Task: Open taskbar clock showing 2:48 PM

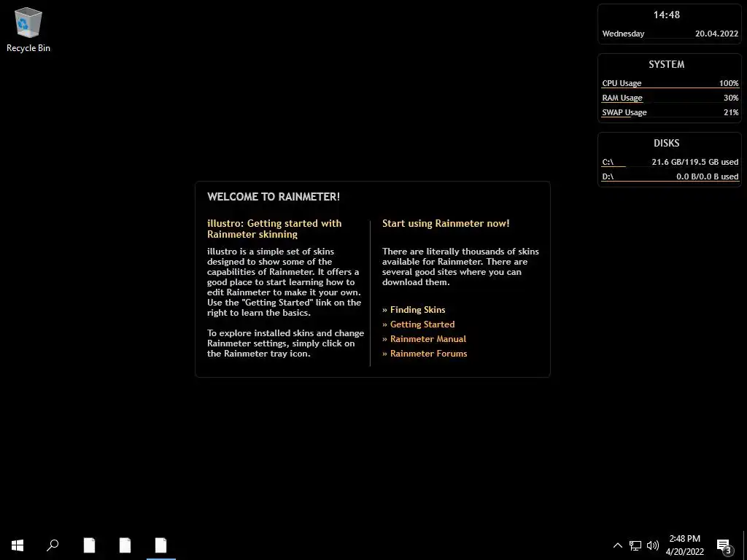Action: click(x=684, y=545)
